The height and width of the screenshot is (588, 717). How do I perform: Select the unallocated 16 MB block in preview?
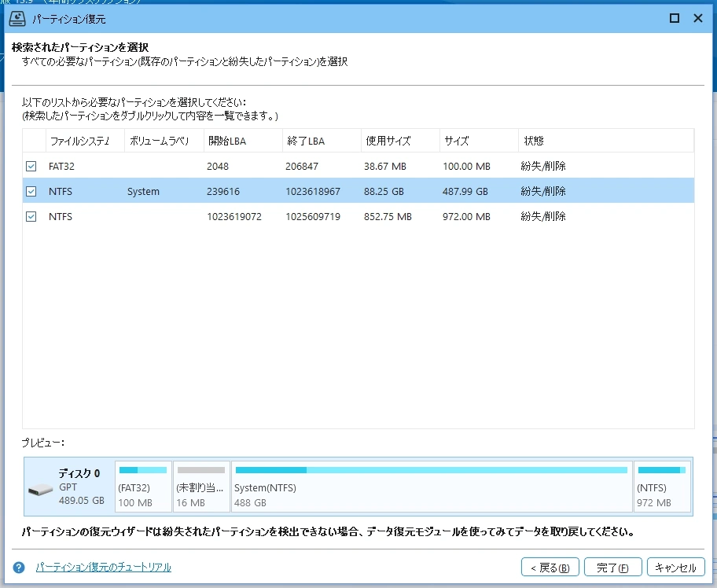[x=201, y=487]
